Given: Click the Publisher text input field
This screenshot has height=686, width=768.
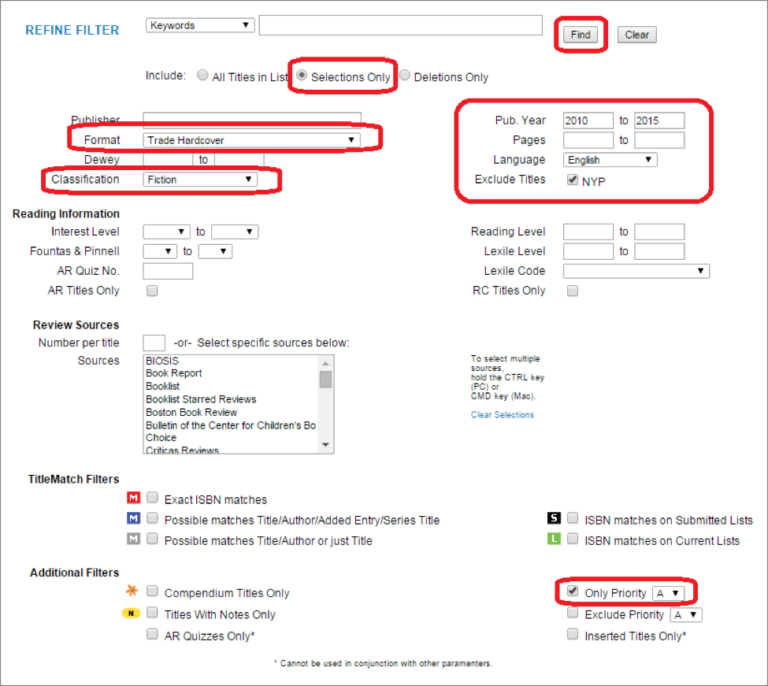Looking at the screenshot, I should click(x=251, y=119).
